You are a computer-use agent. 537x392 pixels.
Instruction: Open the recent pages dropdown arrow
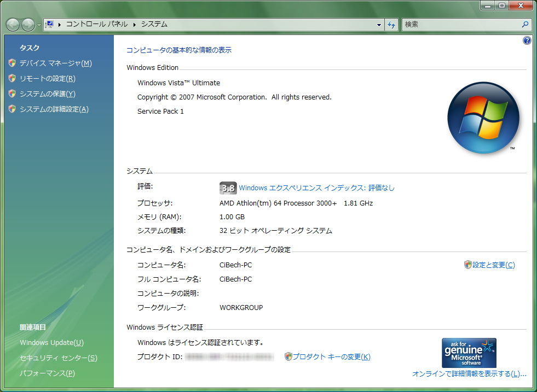click(x=39, y=25)
